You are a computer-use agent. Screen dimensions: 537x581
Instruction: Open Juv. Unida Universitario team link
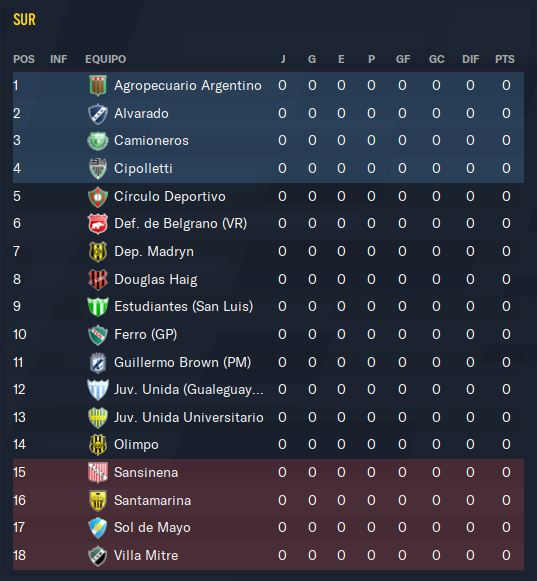click(x=189, y=417)
